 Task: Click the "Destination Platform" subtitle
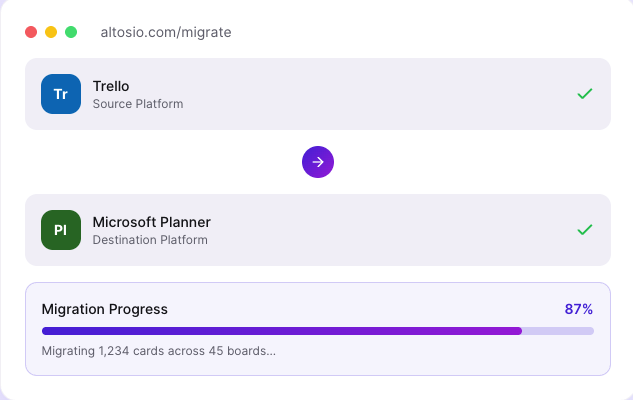point(150,239)
